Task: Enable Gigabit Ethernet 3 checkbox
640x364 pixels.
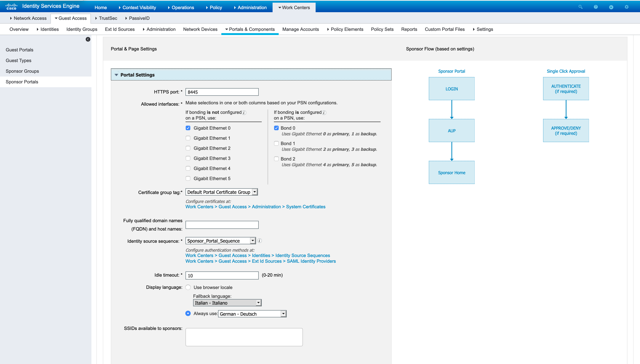Action: (x=188, y=158)
